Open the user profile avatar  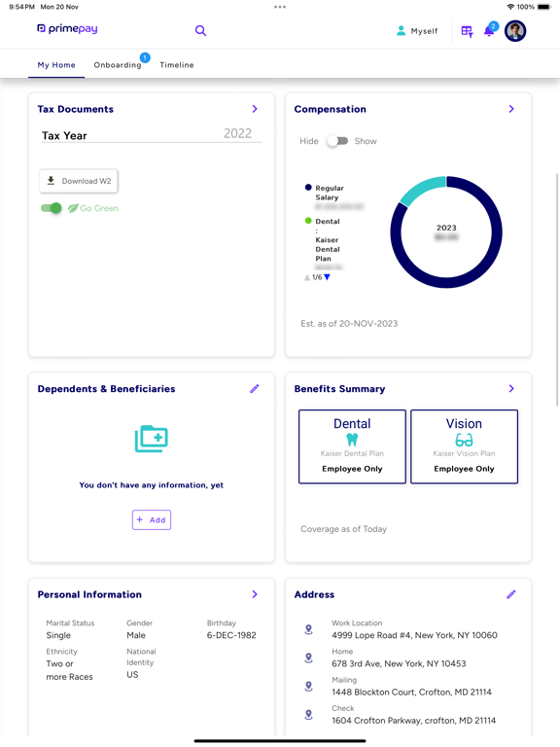(515, 31)
